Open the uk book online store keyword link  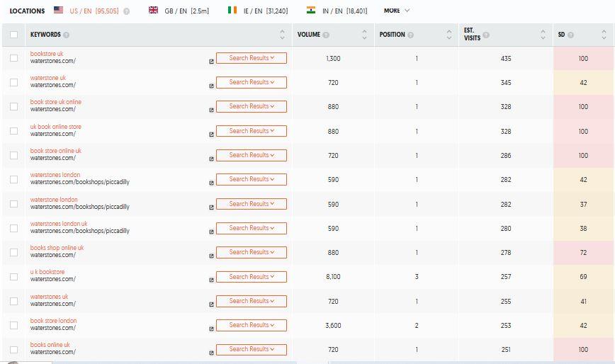point(56,127)
